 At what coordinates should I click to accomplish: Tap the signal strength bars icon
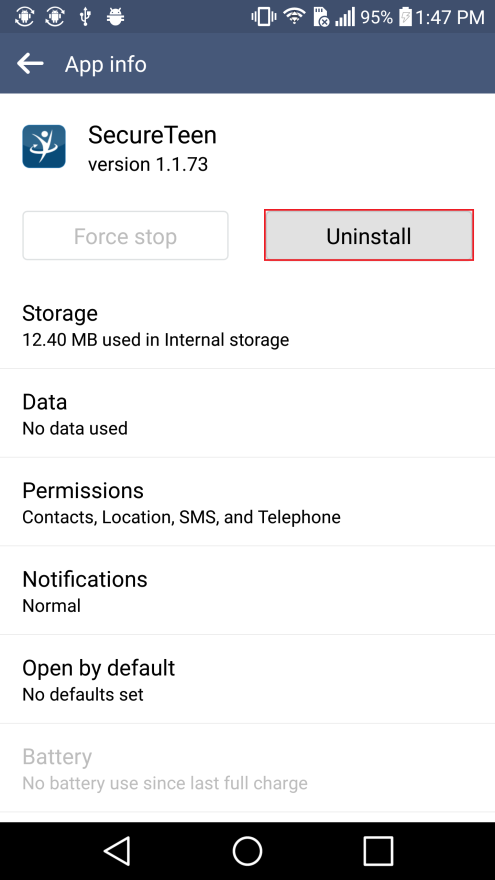pyautogui.click(x=345, y=17)
